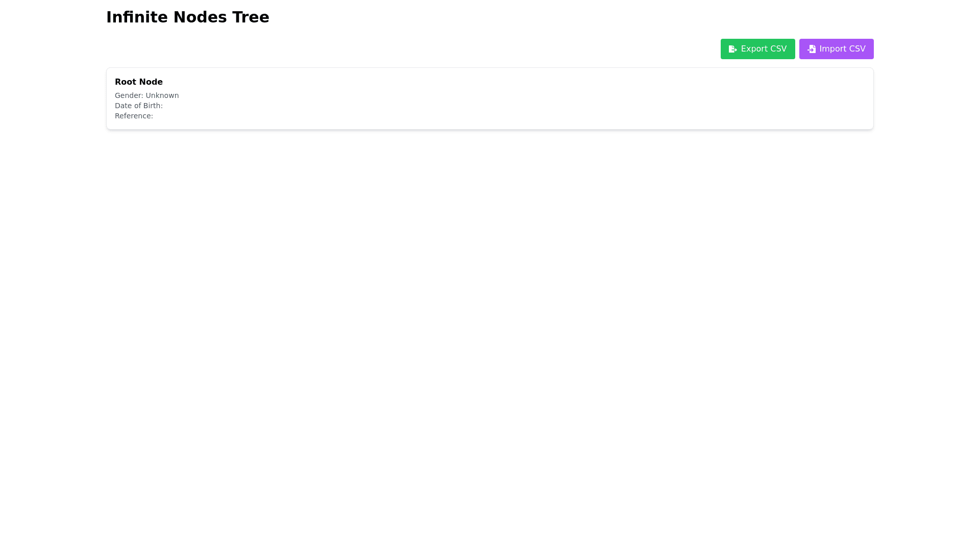
Task: Click the bold Root Node name
Action: pyautogui.click(x=138, y=82)
